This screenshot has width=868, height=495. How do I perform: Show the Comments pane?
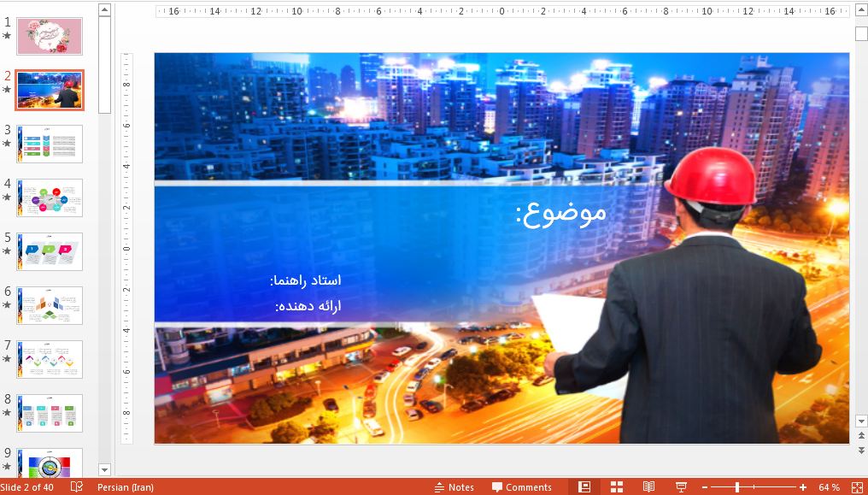[x=521, y=487]
